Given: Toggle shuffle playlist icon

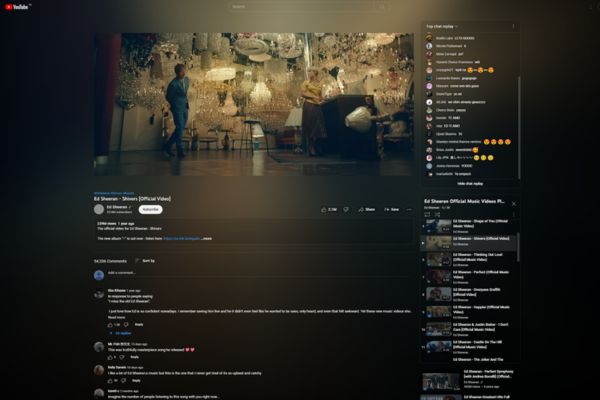Looking at the screenshot, I should click(437, 214).
